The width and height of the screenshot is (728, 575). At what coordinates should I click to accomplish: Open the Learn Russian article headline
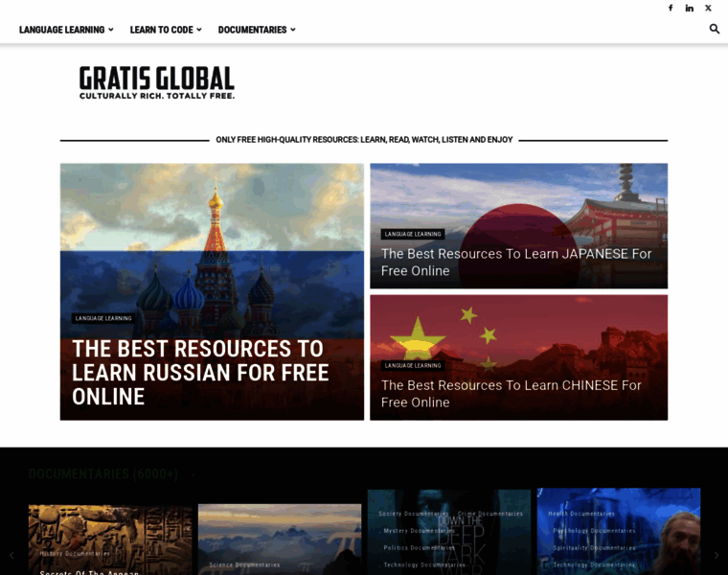pyautogui.click(x=199, y=372)
